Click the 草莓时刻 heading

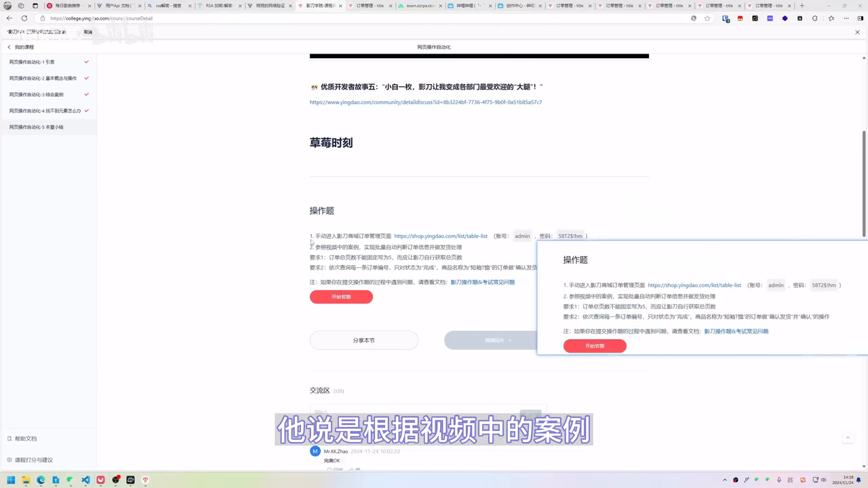click(331, 143)
